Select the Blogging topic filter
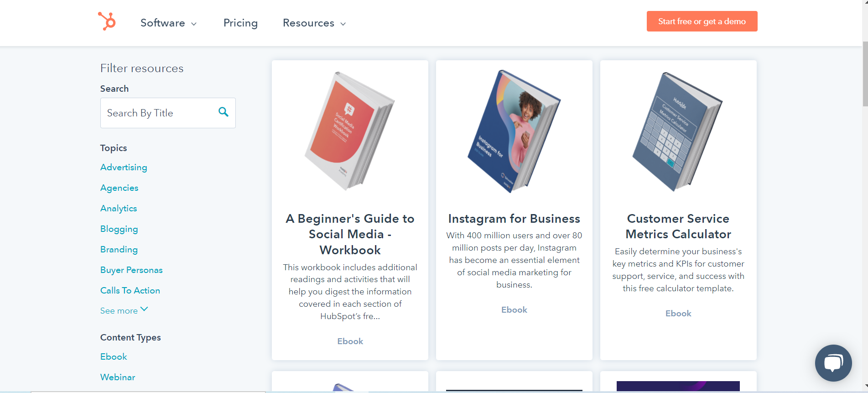 [119, 229]
